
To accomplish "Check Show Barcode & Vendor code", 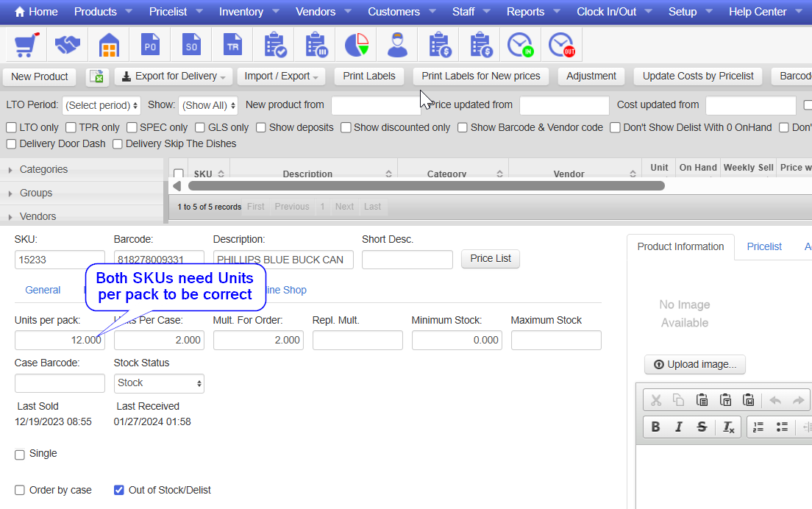I will [463, 127].
